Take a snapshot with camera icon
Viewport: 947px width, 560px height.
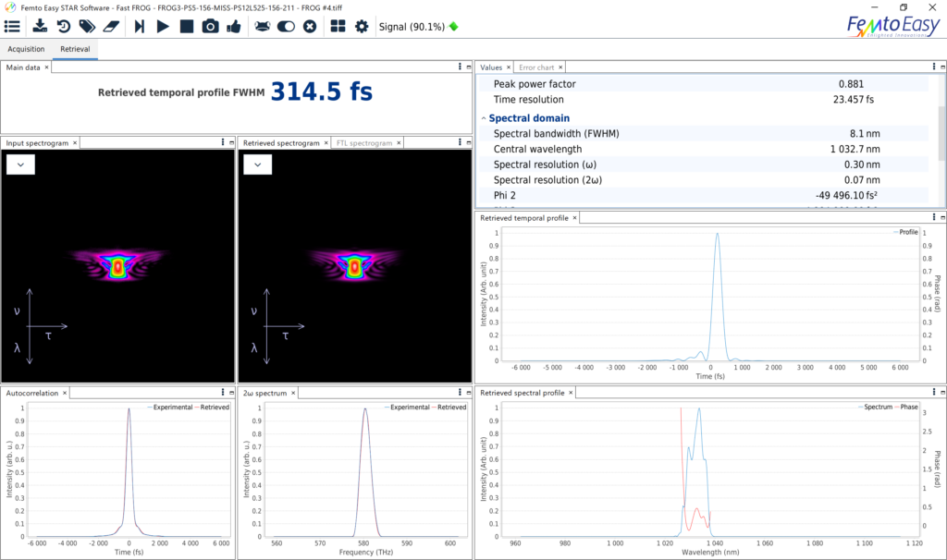[210, 27]
